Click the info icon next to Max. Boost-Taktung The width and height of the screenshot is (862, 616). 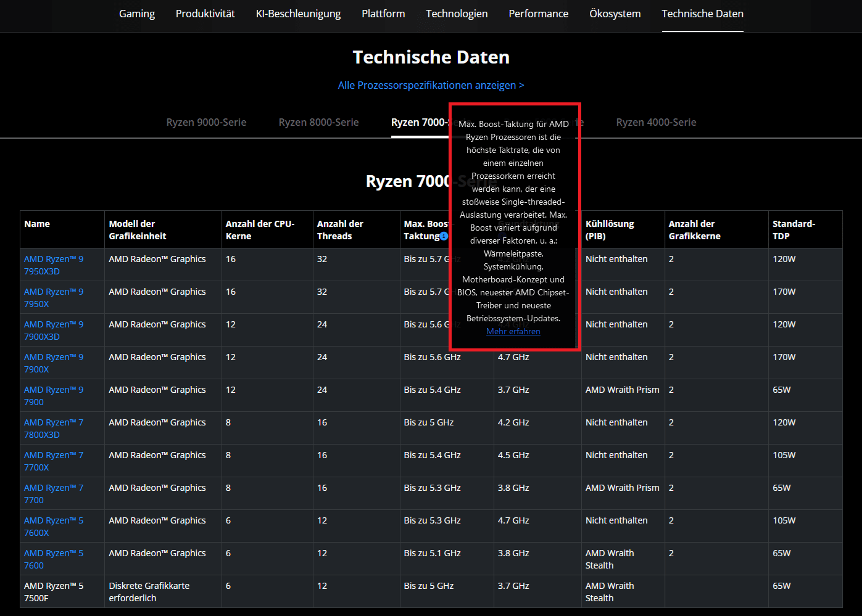point(444,236)
